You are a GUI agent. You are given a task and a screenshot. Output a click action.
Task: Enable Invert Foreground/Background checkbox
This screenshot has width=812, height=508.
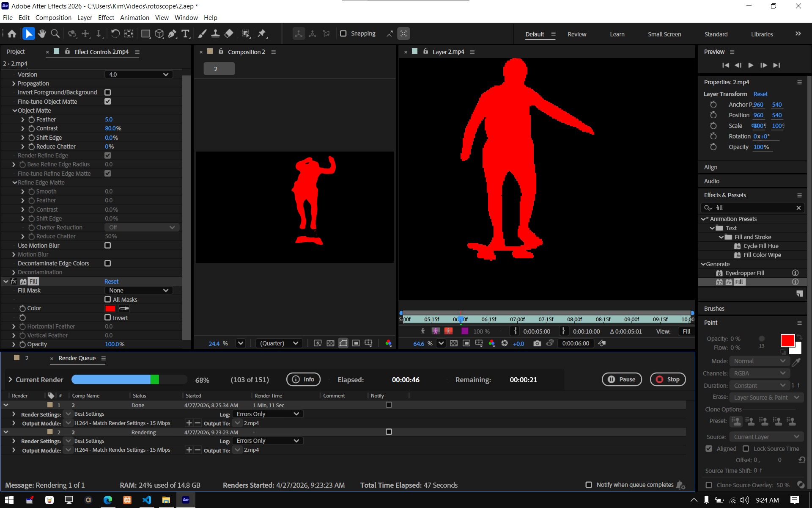(x=107, y=92)
